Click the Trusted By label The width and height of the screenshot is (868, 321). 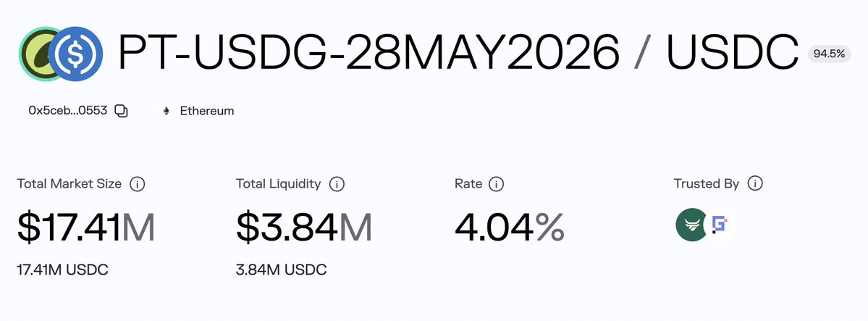coord(706,184)
